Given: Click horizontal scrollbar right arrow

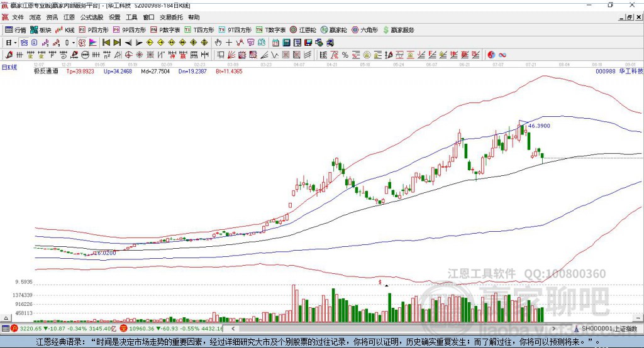Looking at the screenshot, I should point(553,329).
